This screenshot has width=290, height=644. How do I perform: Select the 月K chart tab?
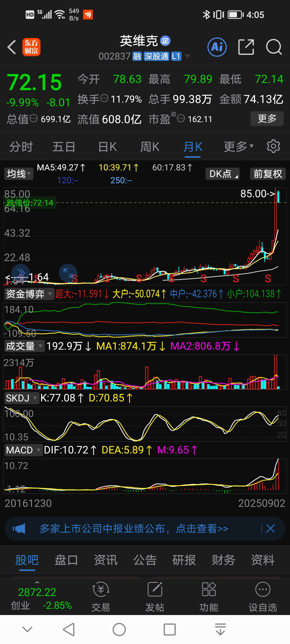click(x=193, y=147)
